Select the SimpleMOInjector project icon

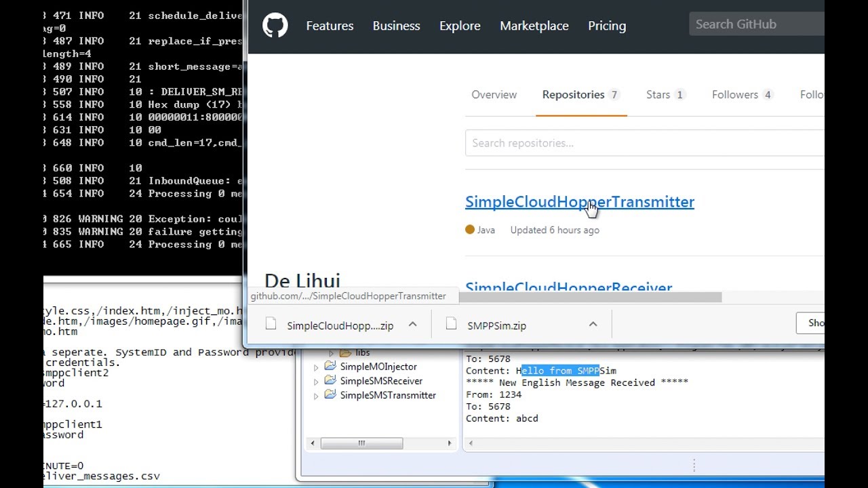coord(330,366)
